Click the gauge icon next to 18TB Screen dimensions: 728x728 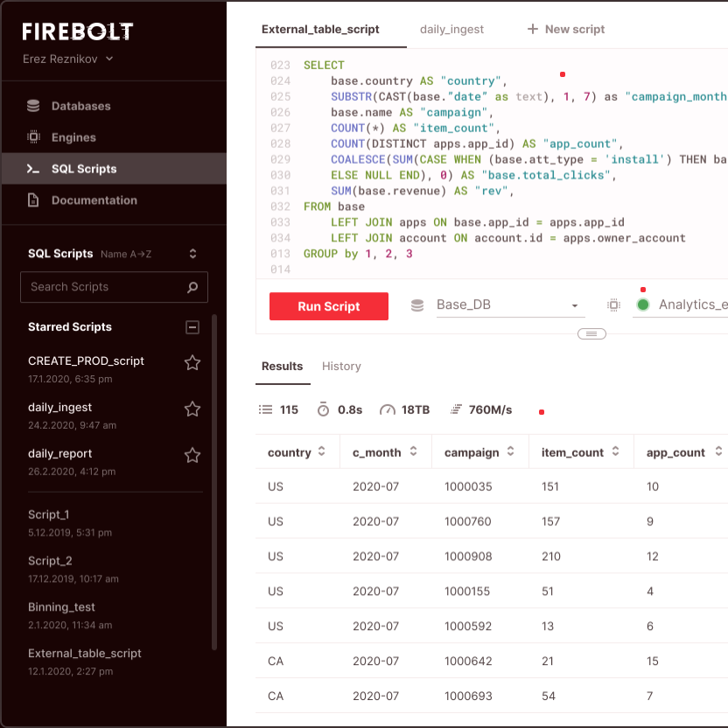click(388, 410)
